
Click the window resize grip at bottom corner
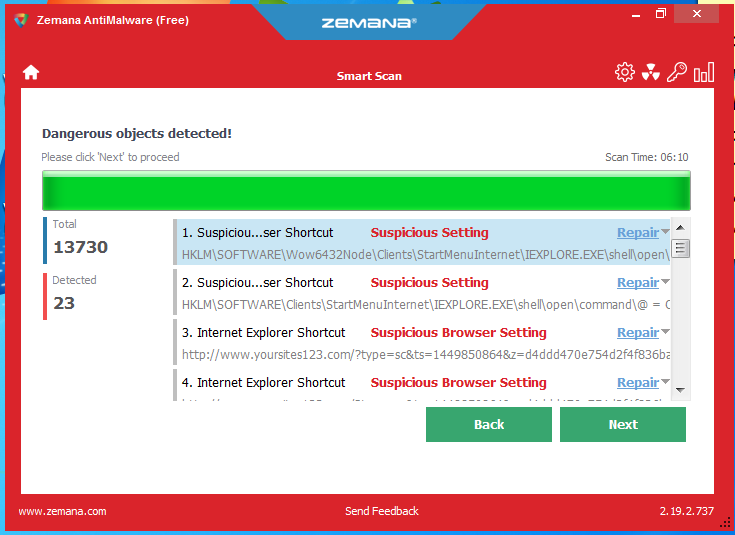click(726, 522)
